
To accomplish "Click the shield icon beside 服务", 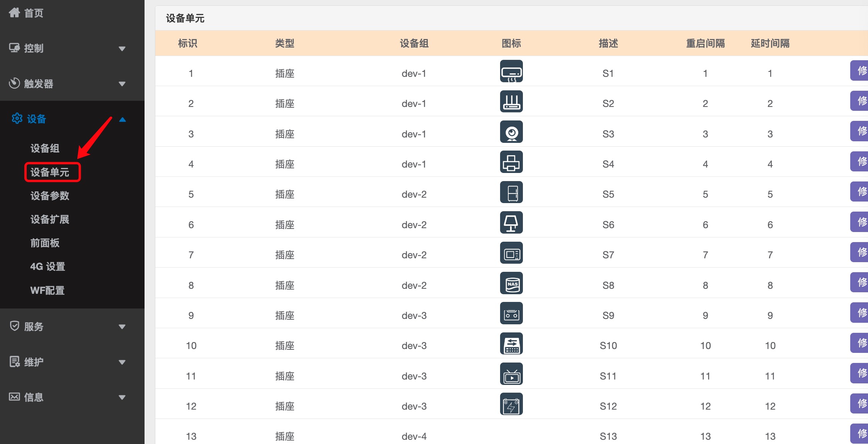I will 14,326.
